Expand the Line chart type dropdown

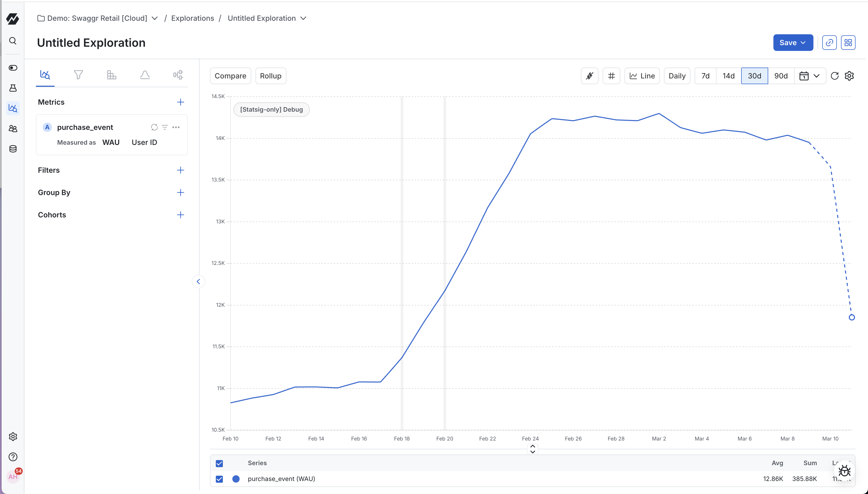click(x=642, y=76)
